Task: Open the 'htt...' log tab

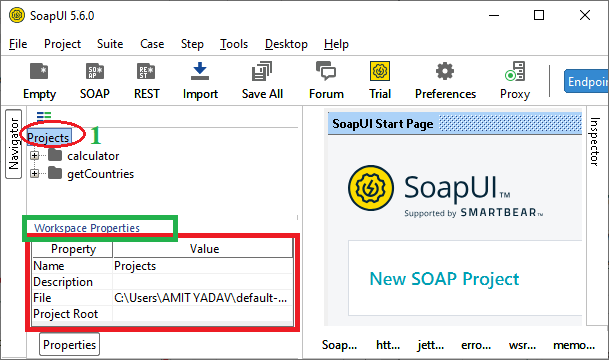Action: coord(388,345)
